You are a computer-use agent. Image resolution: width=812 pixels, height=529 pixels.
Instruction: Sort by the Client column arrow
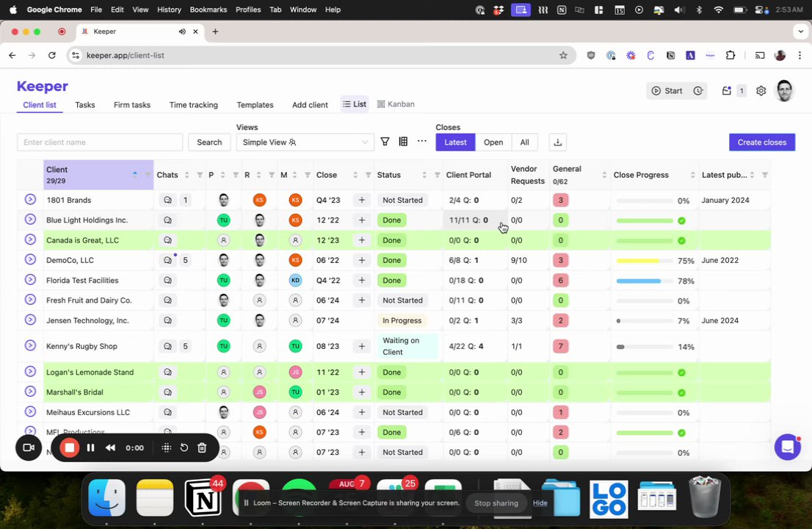[134, 174]
